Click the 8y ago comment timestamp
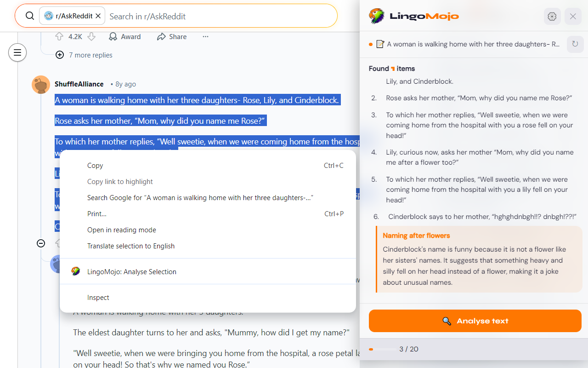This screenshot has height=368, width=588. pos(125,84)
